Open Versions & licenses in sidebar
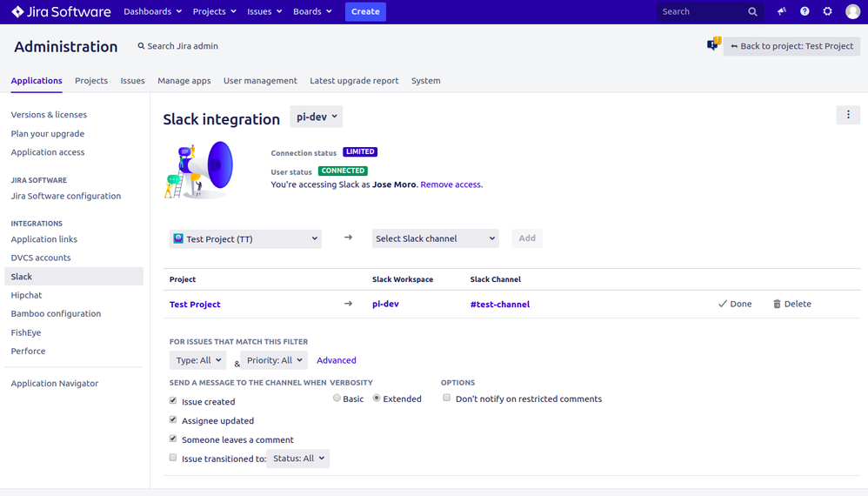 coord(49,115)
